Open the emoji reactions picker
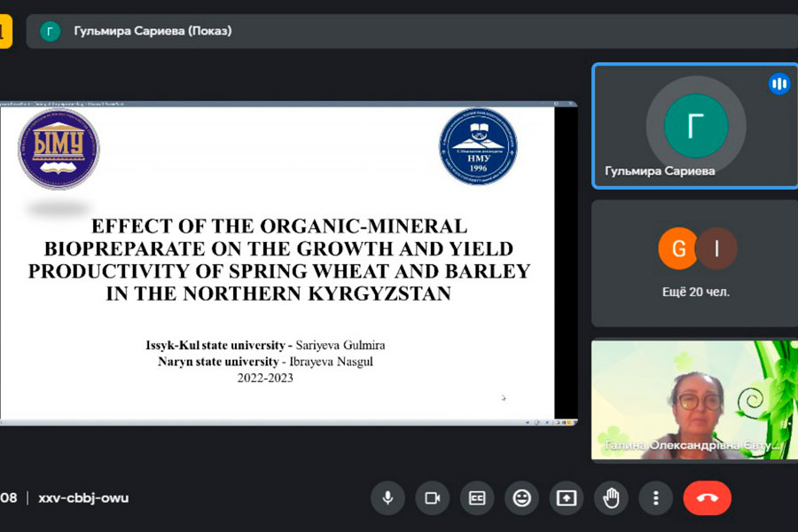 click(x=521, y=497)
